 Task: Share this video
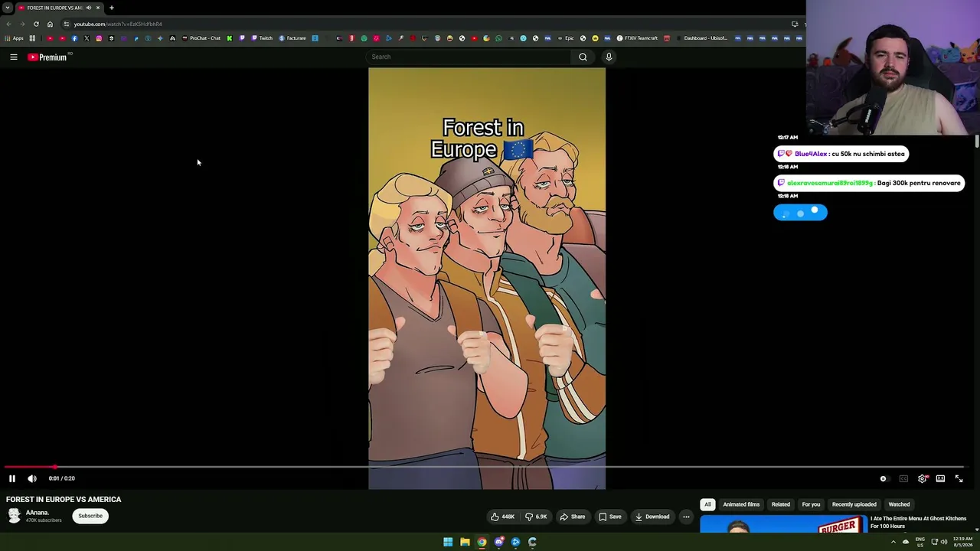point(572,517)
